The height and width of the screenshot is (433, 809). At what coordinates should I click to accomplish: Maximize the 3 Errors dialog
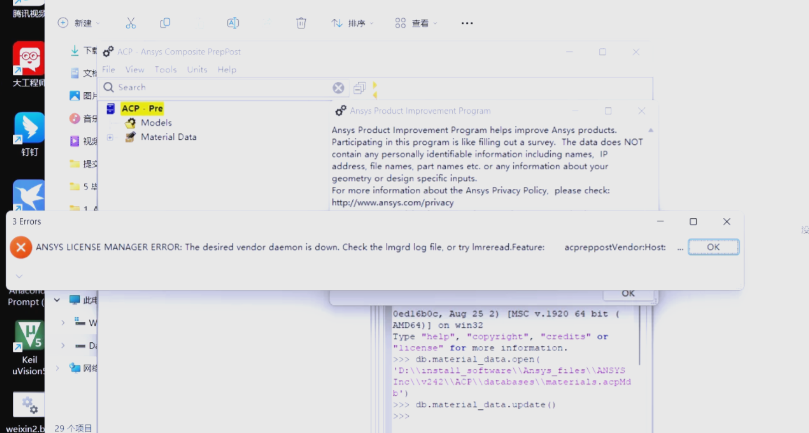[x=693, y=221]
